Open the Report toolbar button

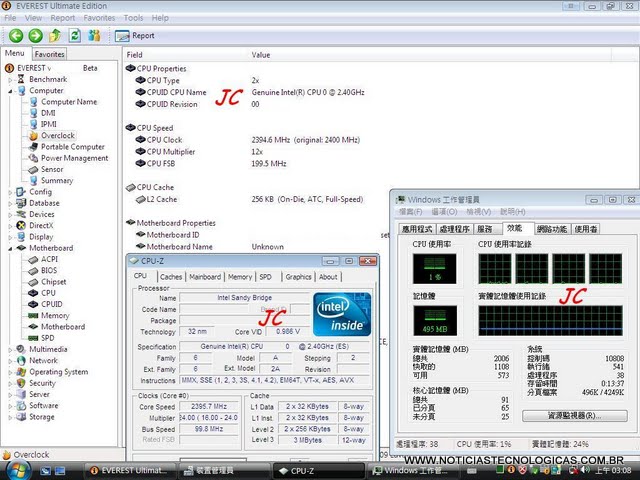[x=135, y=36]
